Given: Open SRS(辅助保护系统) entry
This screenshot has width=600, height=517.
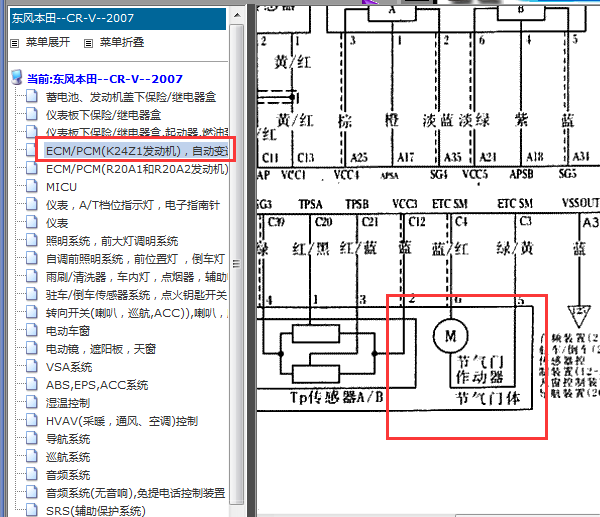Looking at the screenshot, I should coord(96,511).
